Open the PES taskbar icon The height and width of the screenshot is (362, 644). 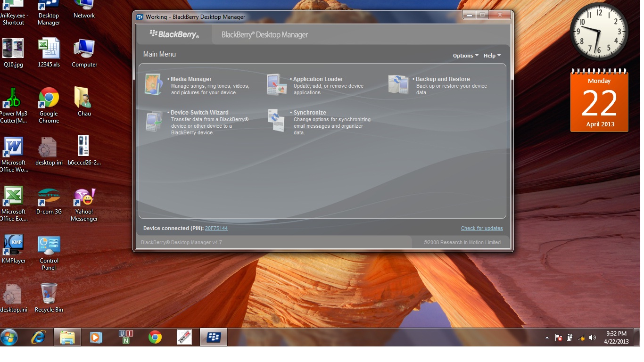184,337
